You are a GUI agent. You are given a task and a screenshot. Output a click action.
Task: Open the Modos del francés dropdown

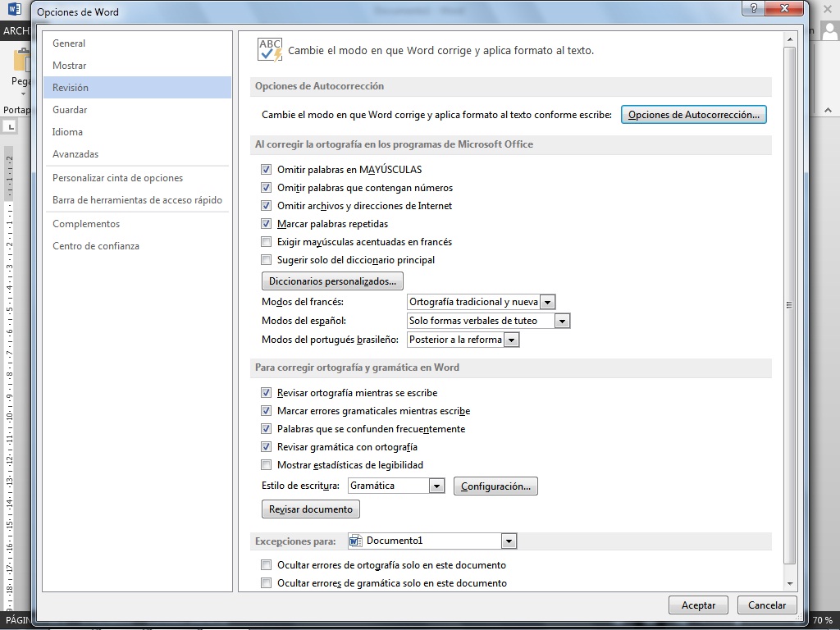547,301
